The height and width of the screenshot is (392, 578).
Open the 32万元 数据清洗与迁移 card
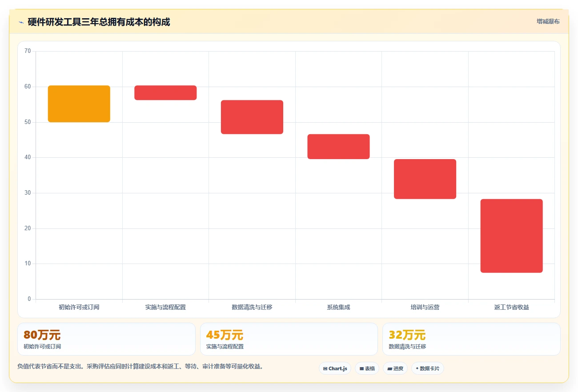pyautogui.click(x=471, y=339)
